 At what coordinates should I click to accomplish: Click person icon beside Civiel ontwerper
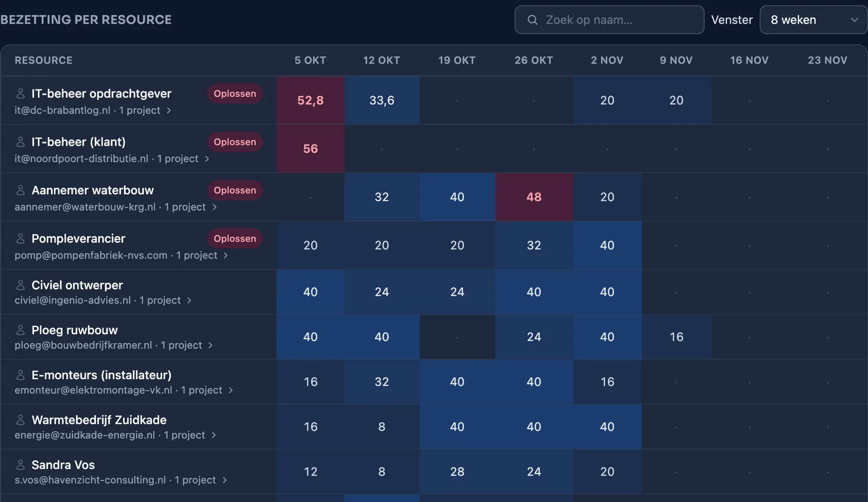click(x=20, y=285)
